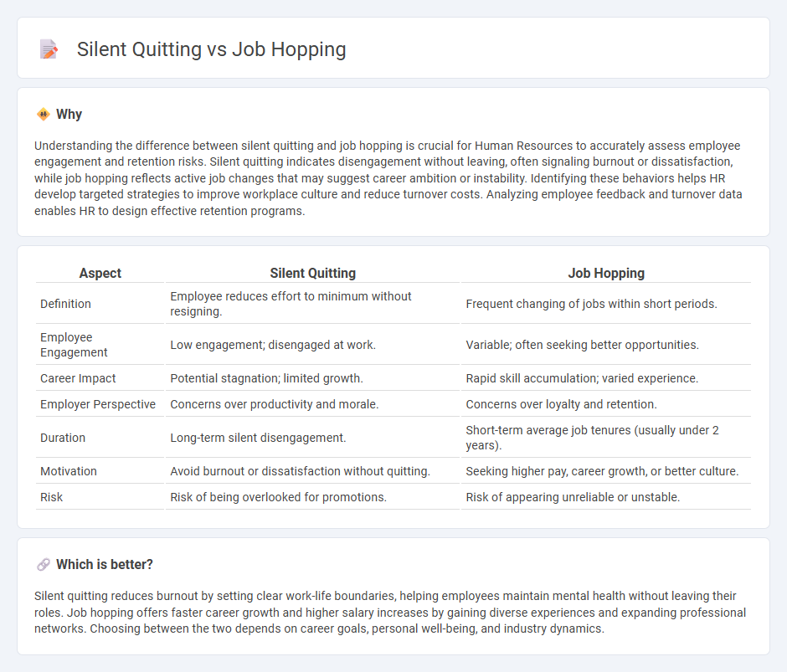Click cell 'Long-term silent disengagement.'
Screen dimensions: 787x672
312,438
